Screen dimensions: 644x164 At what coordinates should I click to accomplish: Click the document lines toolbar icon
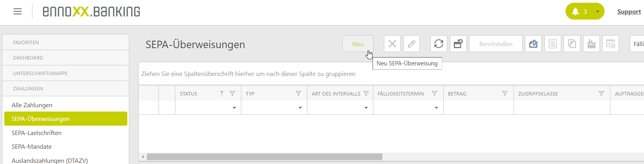553,44
